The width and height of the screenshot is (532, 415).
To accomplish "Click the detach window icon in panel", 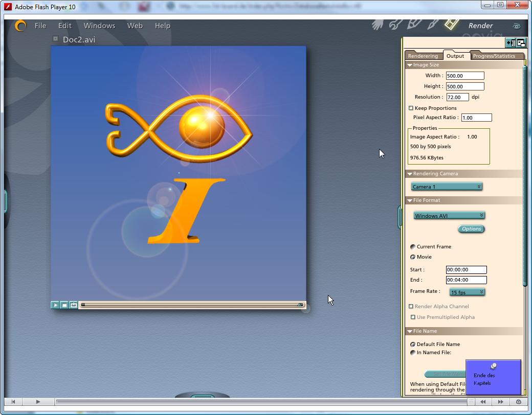I will click(521, 43).
